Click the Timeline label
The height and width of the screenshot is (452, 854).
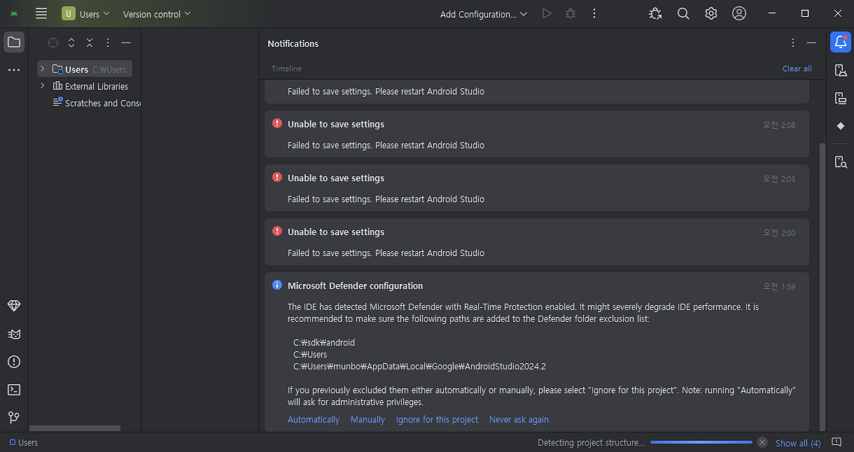pos(286,69)
